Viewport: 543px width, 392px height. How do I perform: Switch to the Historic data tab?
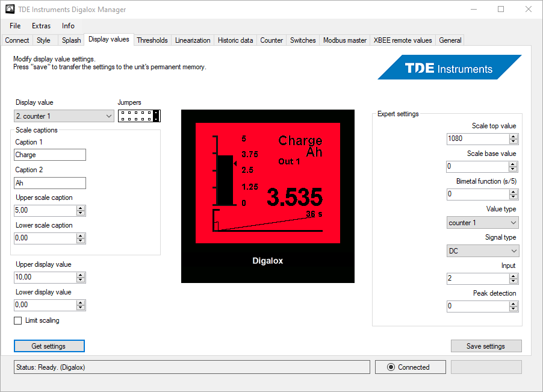pos(235,40)
